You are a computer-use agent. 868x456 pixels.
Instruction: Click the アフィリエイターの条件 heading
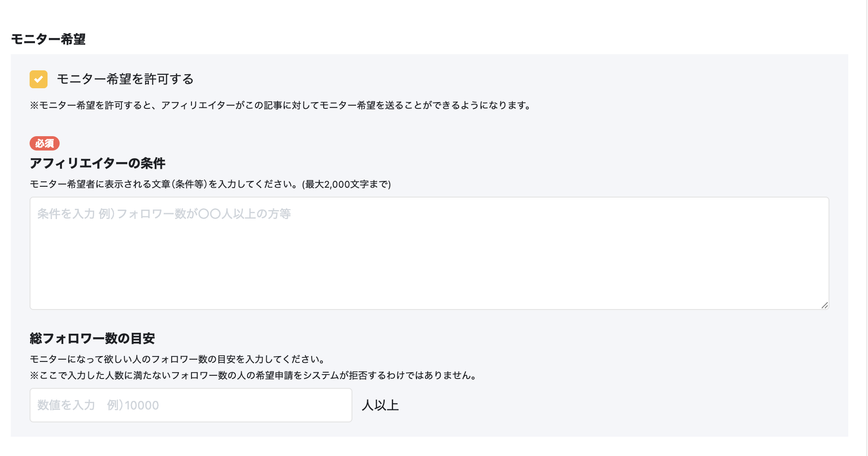click(x=97, y=163)
